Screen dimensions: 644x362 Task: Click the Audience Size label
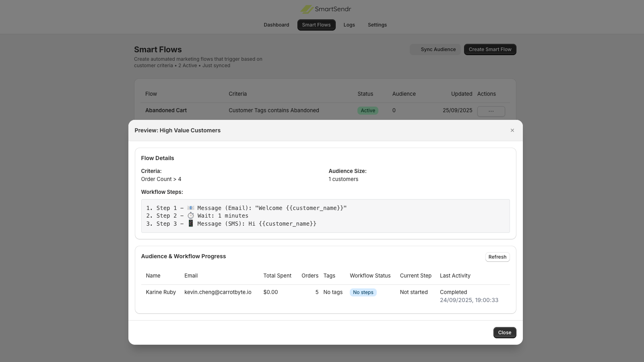(x=347, y=171)
